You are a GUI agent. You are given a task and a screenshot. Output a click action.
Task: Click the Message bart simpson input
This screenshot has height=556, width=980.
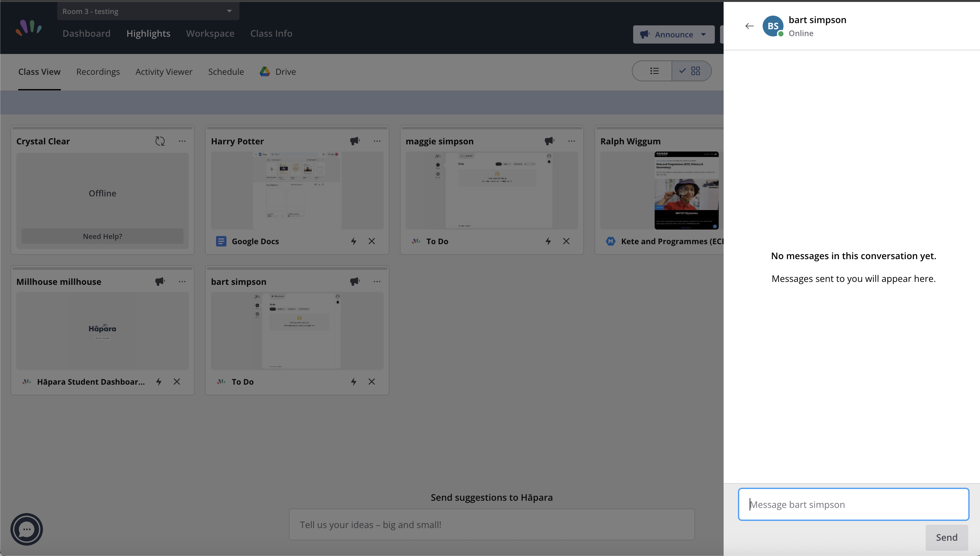tap(853, 504)
